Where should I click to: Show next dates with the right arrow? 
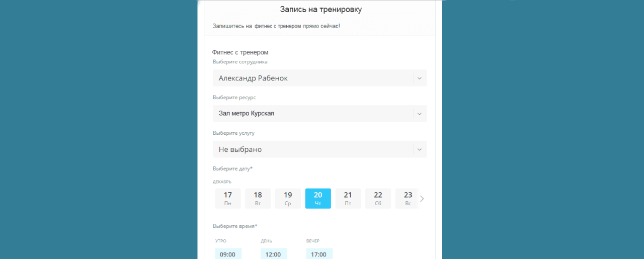[x=422, y=199]
